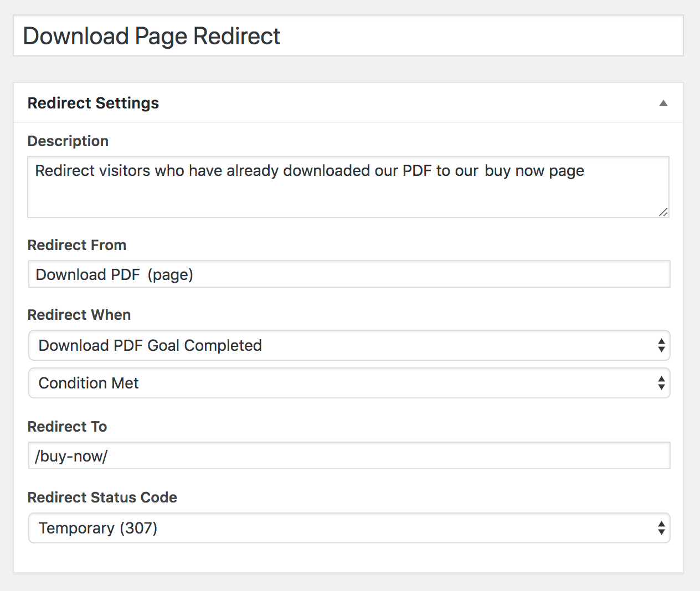Edit the Download Page Redirect title field
Image resolution: width=700 pixels, height=591 pixels.
tap(348, 36)
